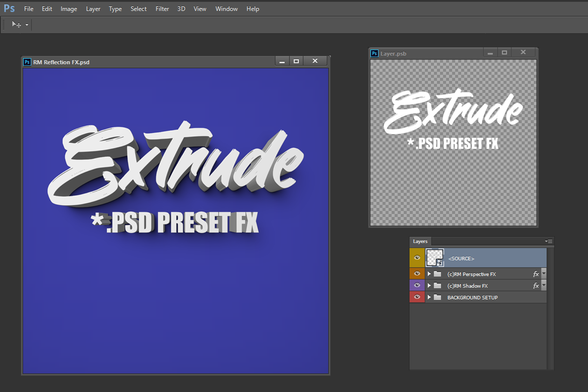Open the File menu
Screen dimensions: 588x392
point(29,9)
